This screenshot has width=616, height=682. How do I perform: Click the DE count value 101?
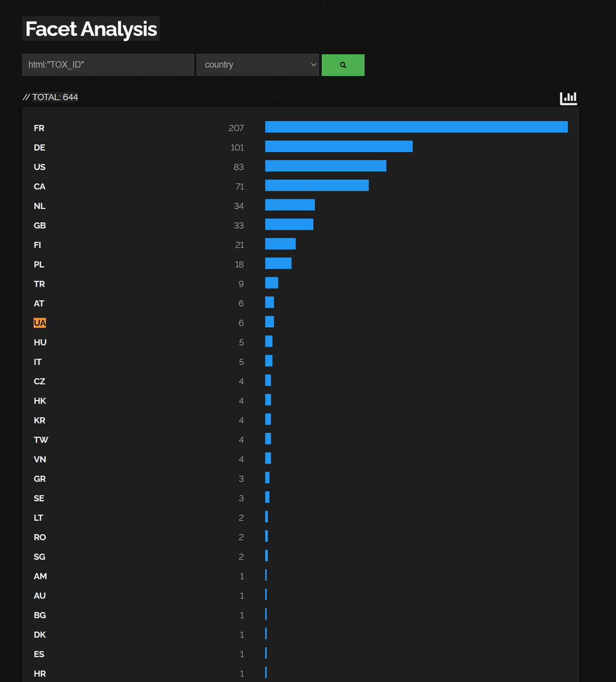coord(237,147)
